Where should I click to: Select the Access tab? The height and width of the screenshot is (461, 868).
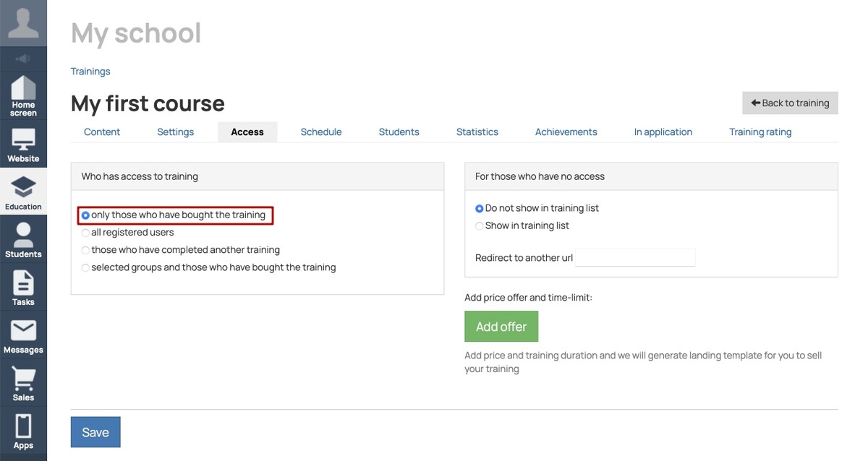(x=247, y=132)
